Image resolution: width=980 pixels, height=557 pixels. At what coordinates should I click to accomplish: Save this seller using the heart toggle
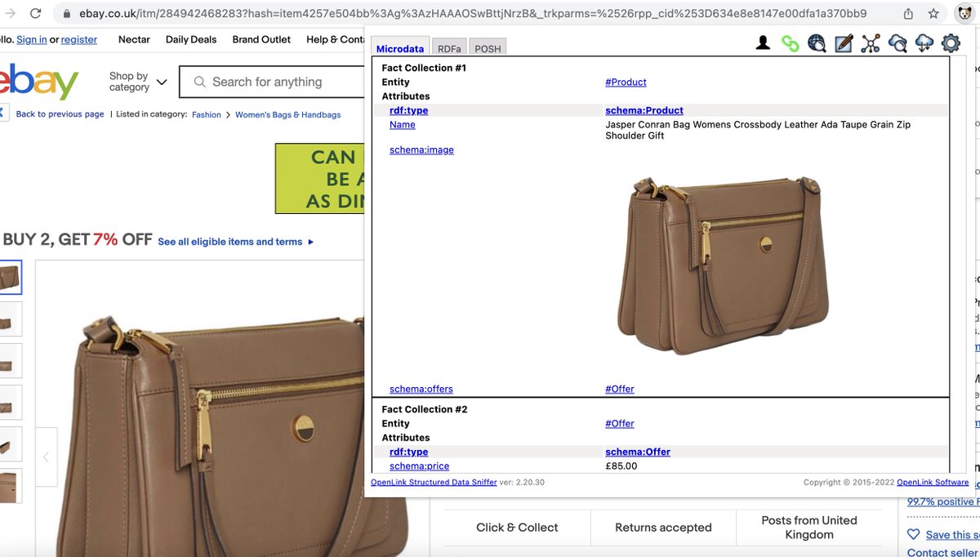[914, 534]
